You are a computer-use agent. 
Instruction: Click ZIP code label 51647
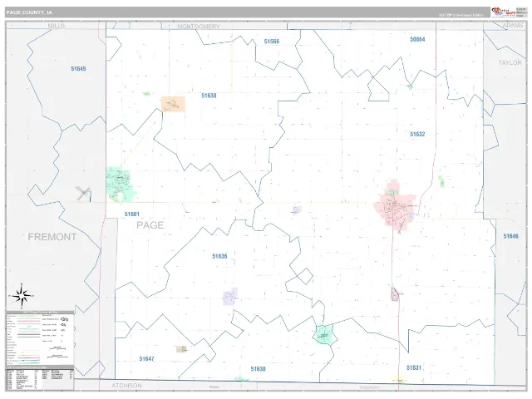(146, 358)
